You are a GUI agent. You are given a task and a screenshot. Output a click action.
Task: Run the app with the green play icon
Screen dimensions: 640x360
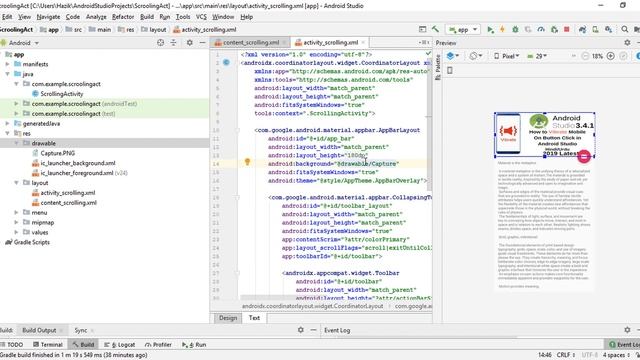pos(491,29)
